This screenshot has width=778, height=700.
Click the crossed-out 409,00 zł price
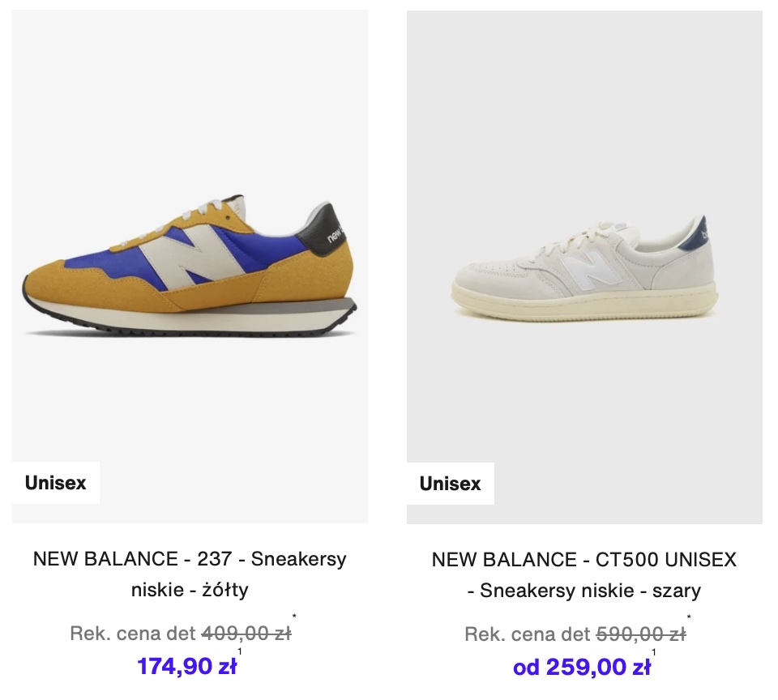pos(246,634)
